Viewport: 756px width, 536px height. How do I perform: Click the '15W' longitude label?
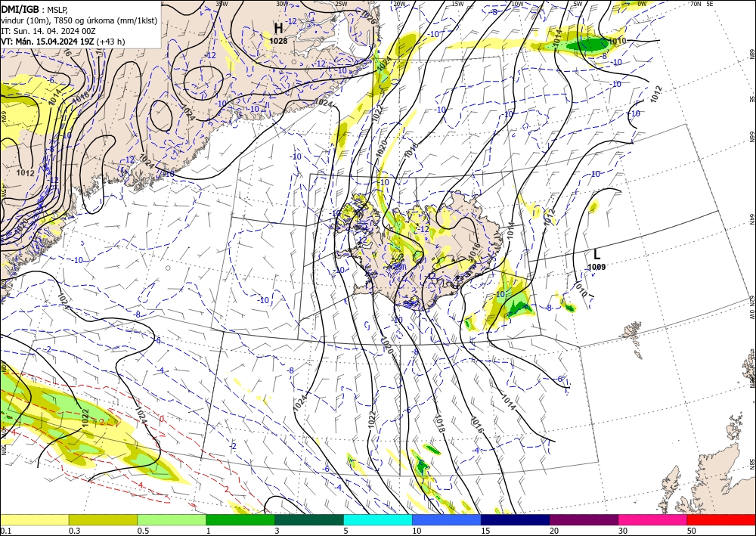tap(457, 4)
